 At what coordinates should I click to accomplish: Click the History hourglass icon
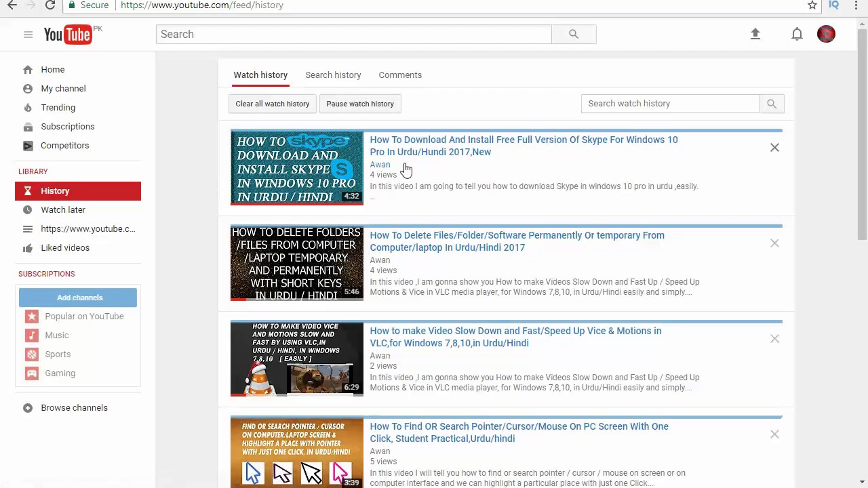pos(28,191)
